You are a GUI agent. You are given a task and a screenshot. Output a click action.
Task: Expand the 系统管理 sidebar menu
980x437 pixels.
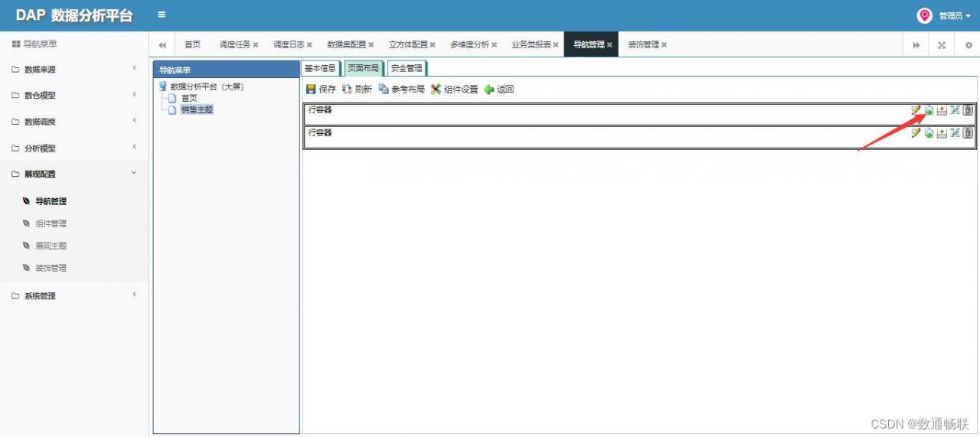74,295
